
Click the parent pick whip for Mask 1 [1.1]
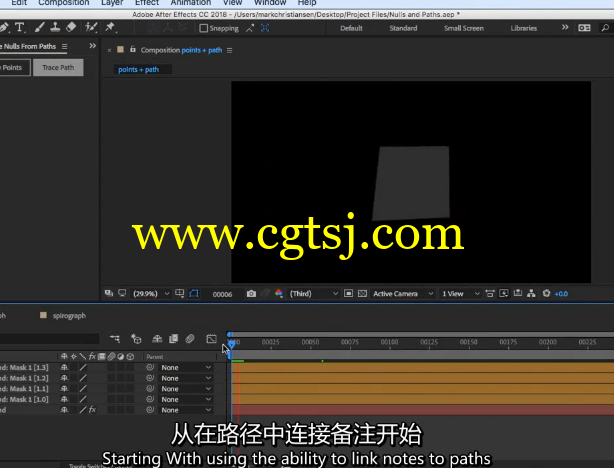tap(150, 388)
